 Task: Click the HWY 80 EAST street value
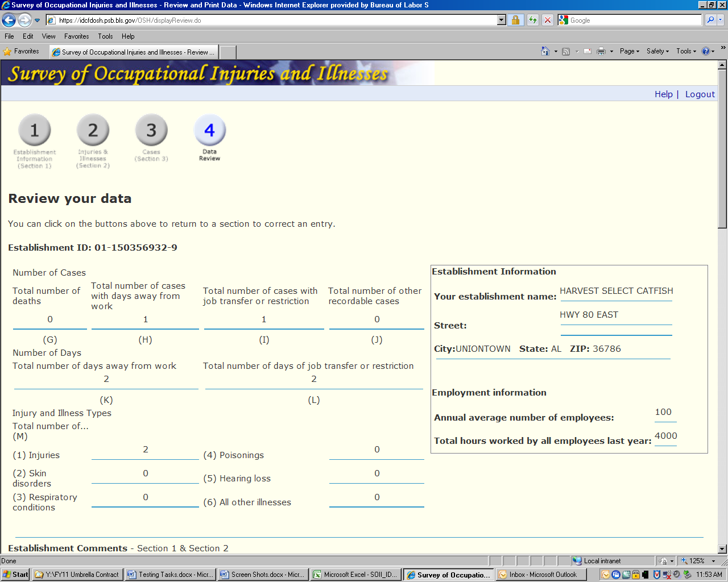589,315
